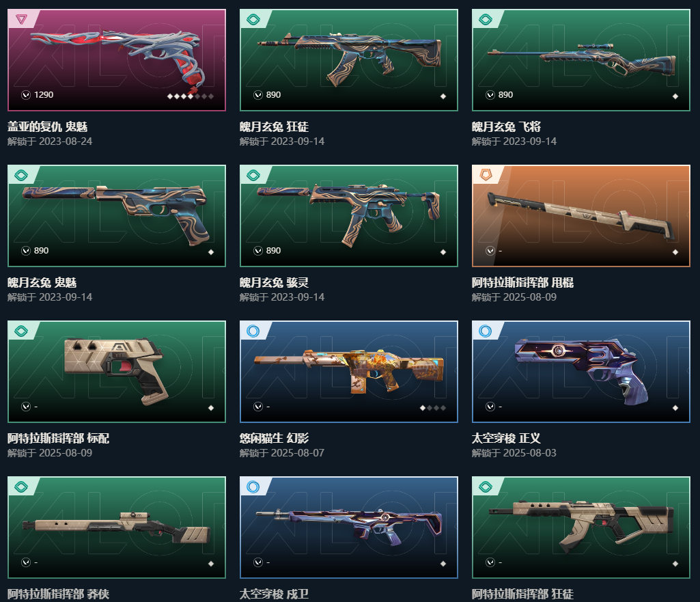Click the 盖亚的复仇 鬼魅 skin title
Viewport: 700px width, 602px height.
click(47, 127)
